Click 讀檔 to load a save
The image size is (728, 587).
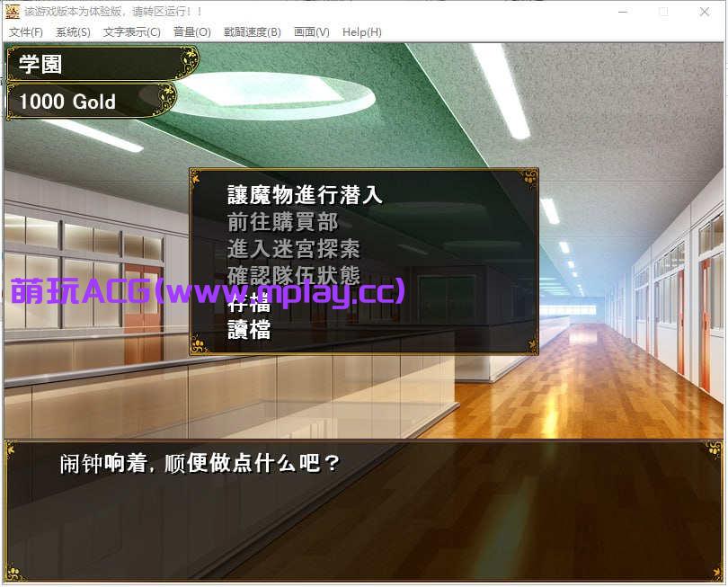[249, 330]
